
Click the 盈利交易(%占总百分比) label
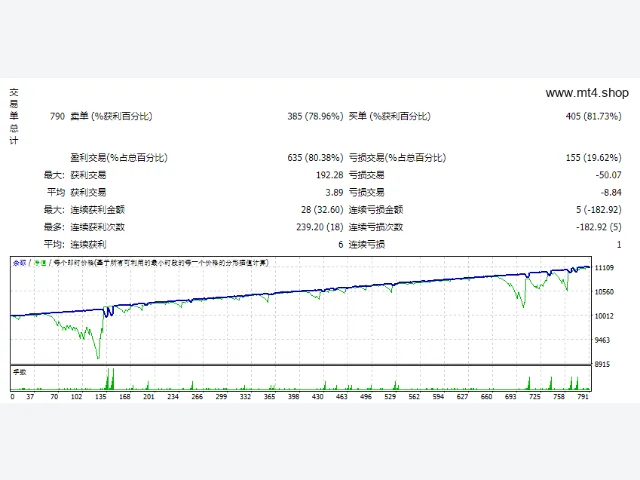coord(119,158)
